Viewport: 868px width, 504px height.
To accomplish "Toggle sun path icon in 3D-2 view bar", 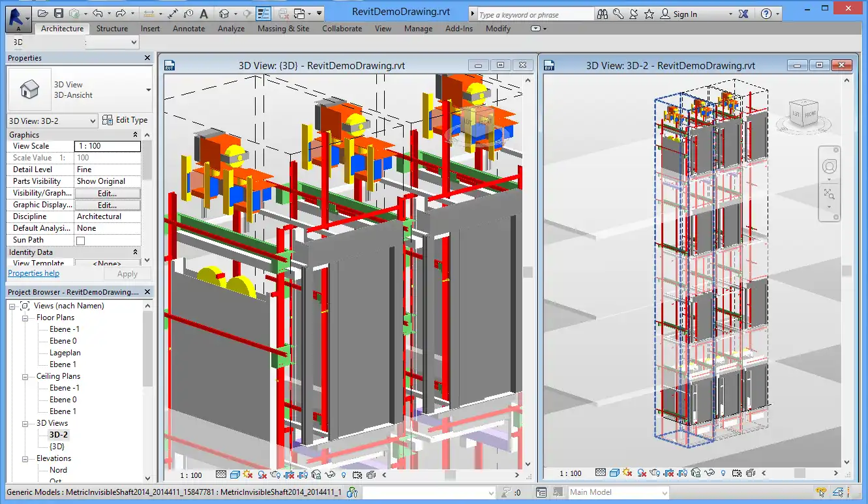I will (627, 473).
